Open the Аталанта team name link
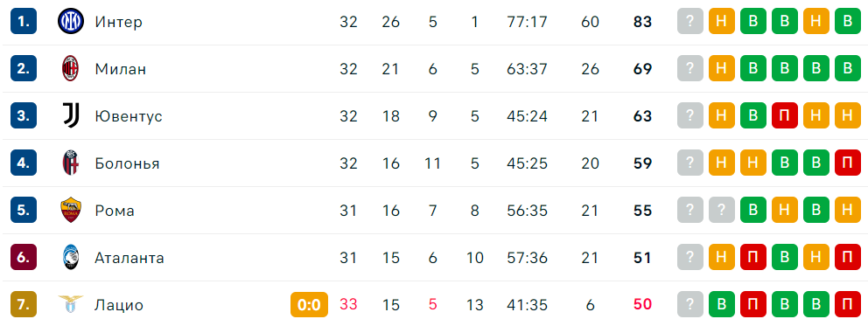868x326 pixels. click(x=129, y=258)
